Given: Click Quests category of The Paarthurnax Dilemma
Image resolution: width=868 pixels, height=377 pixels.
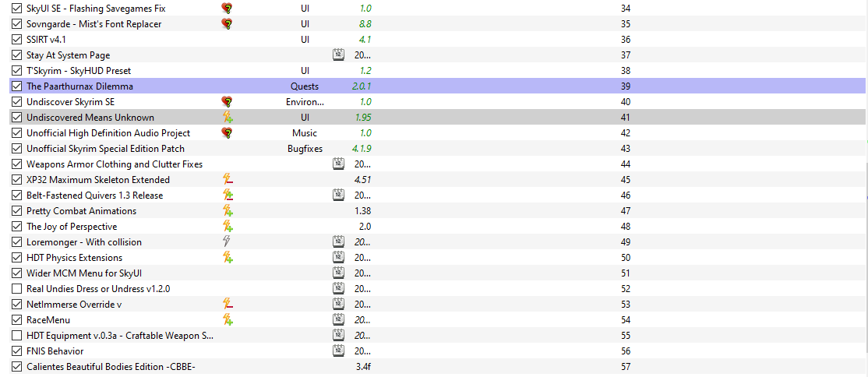Looking at the screenshot, I should (305, 86).
